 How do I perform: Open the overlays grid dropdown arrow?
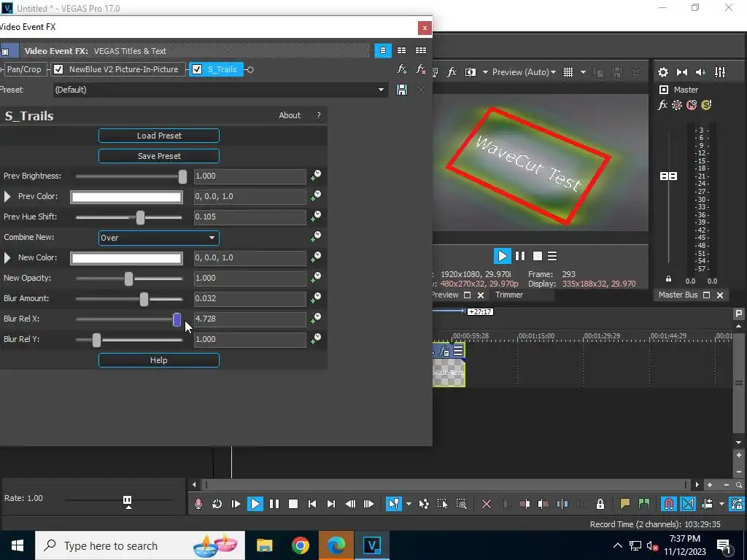(583, 72)
